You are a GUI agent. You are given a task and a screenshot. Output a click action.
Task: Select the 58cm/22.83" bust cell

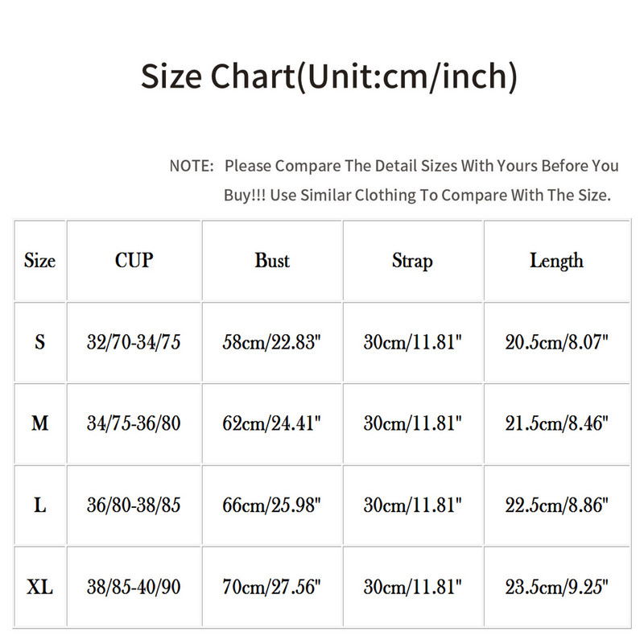point(272,342)
